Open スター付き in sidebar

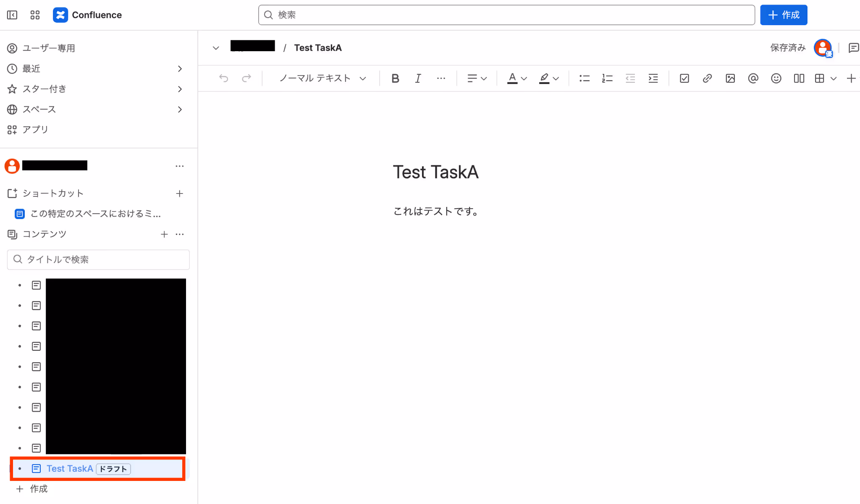pyautogui.click(x=44, y=89)
